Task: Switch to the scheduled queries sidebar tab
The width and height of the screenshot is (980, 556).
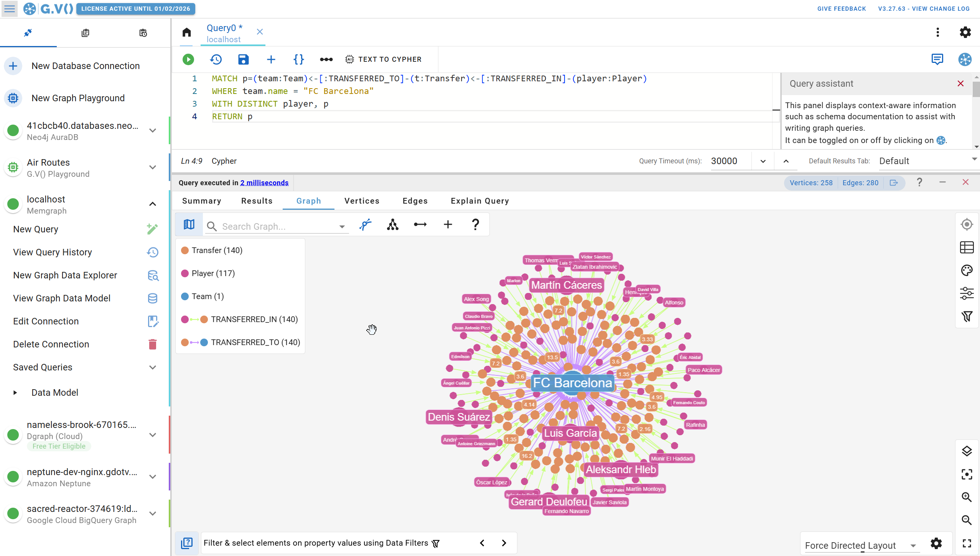Action: click(143, 33)
